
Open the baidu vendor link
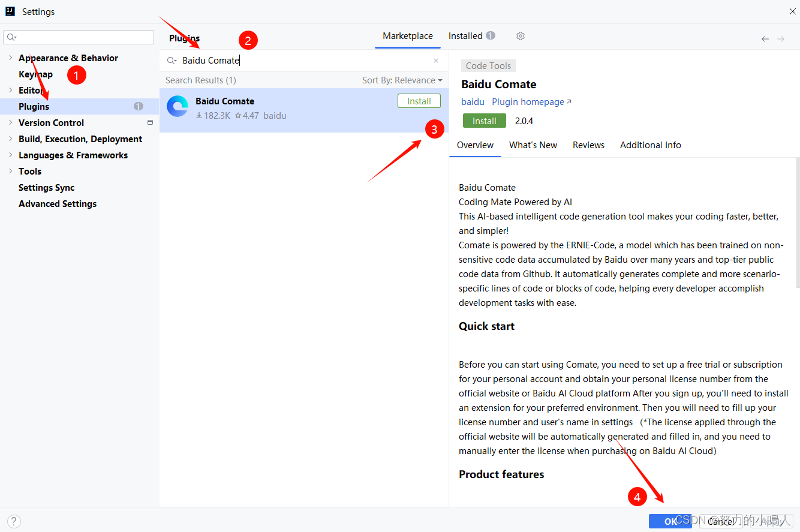tap(473, 102)
